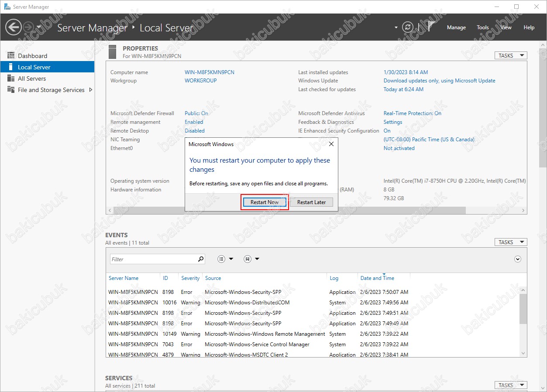Click Today at 6:24 AM link

[403, 89]
